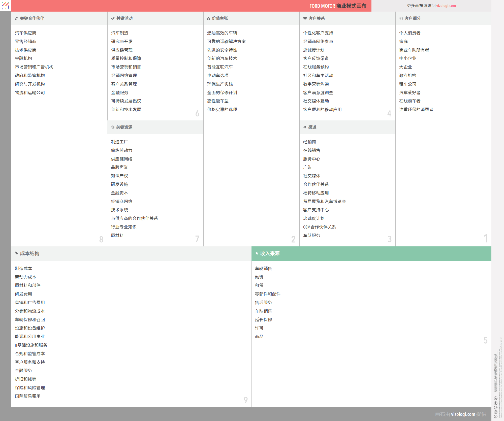Click the heart icon beside 客户关系
504x421 pixels.
(x=305, y=18)
